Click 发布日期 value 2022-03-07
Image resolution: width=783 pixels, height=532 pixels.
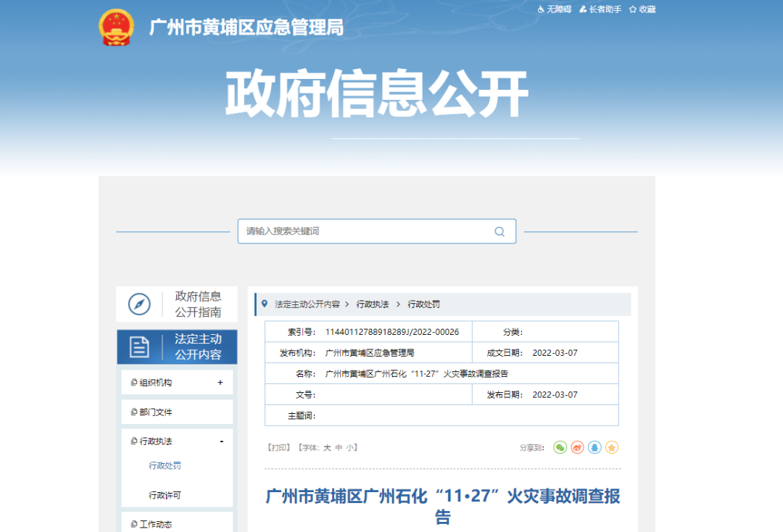(x=555, y=395)
